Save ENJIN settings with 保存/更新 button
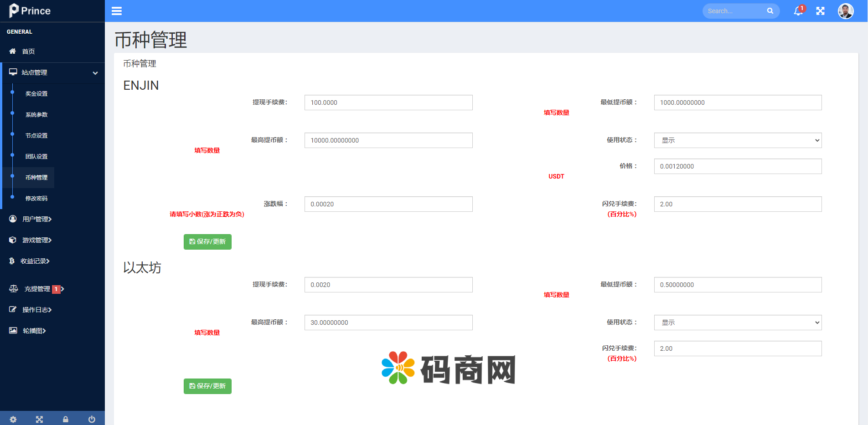Viewport: 868px width, 425px height. point(207,242)
